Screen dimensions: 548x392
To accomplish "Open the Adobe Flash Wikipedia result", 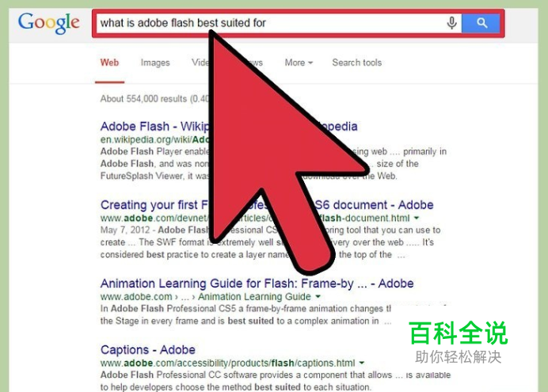I will (x=229, y=126).
